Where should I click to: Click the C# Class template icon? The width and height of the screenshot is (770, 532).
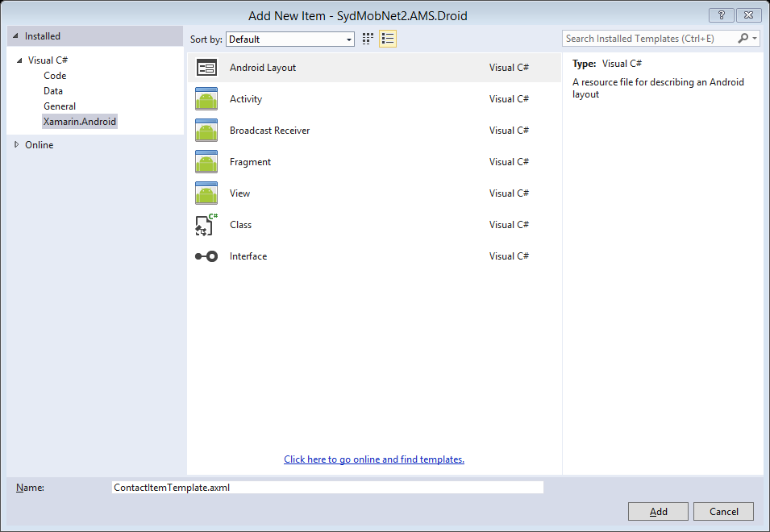[x=206, y=225]
